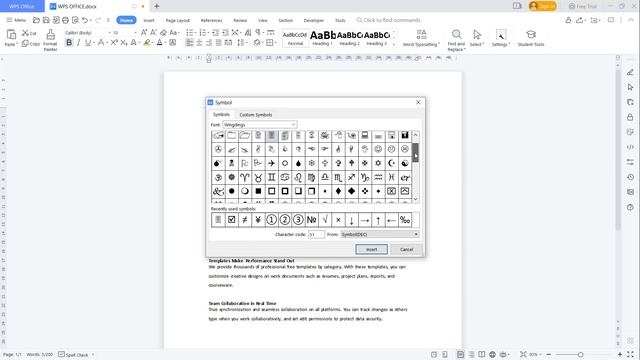Toggle Underline formatting
The height and width of the screenshot is (360, 640).
coord(87,42)
